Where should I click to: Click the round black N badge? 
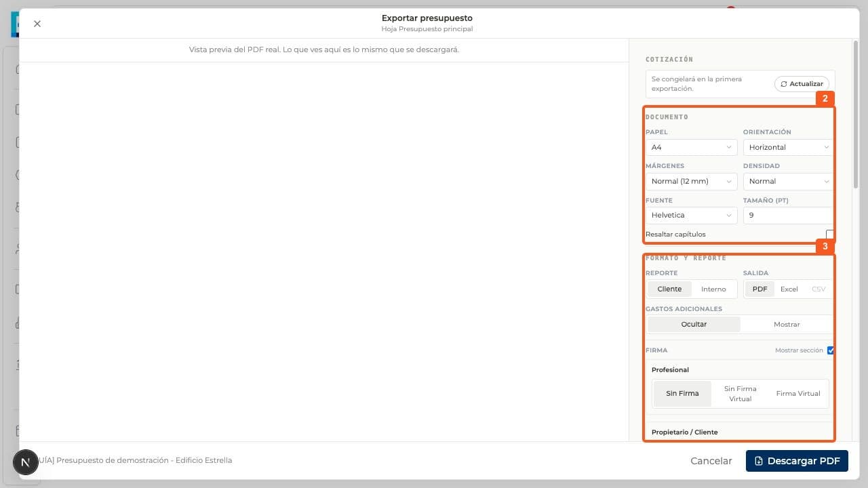[26, 462]
